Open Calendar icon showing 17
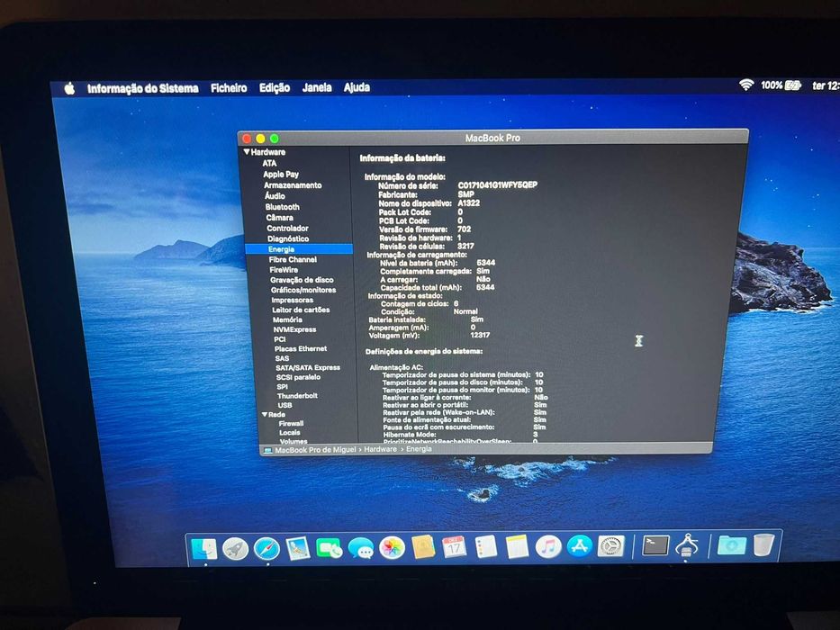 click(x=455, y=547)
